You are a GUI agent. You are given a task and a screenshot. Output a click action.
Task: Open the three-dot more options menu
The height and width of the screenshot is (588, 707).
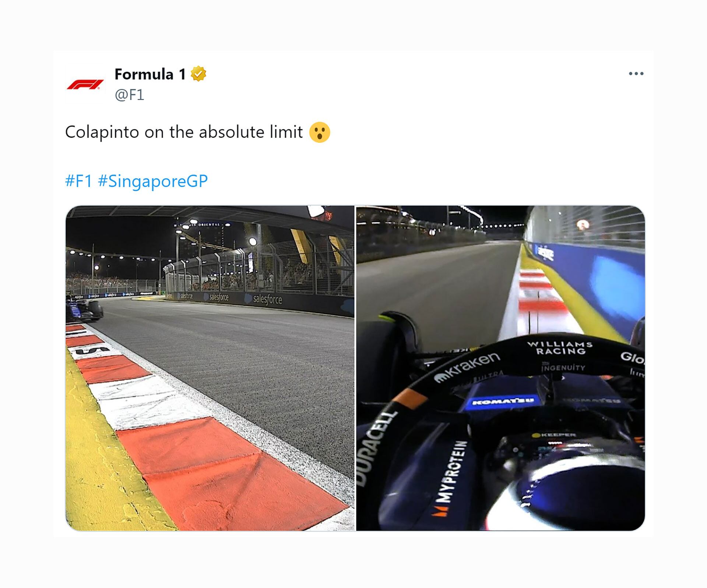pyautogui.click(x=636, y=74)
